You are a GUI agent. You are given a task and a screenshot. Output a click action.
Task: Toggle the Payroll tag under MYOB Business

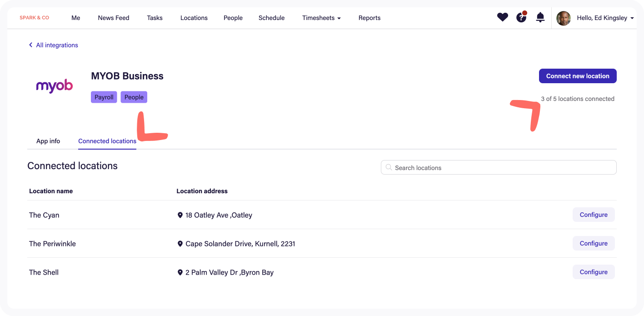[x=104, y=97]
